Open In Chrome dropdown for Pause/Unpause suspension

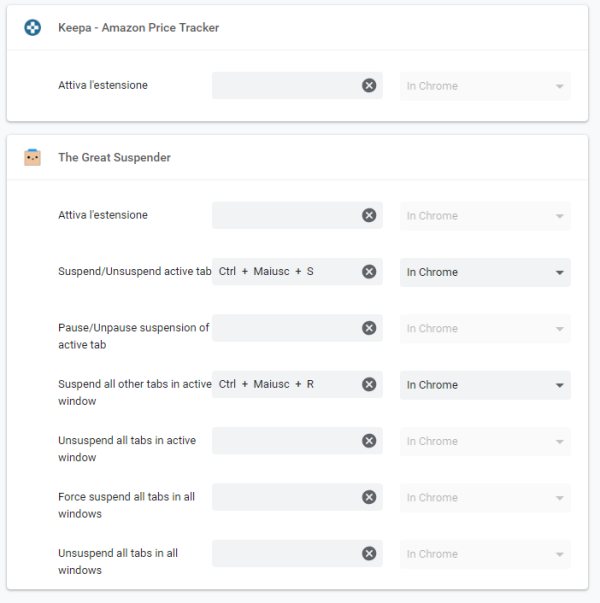(x=485, y=329)
